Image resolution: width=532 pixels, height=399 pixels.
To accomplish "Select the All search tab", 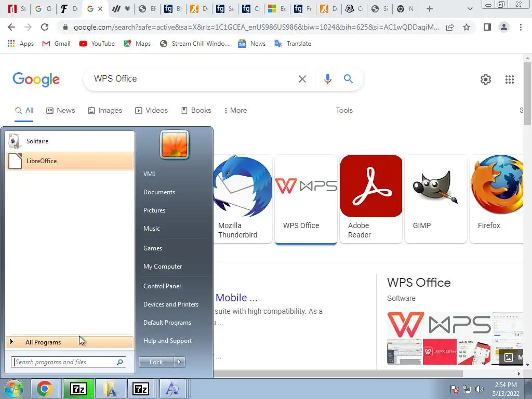I will (24, 111).
